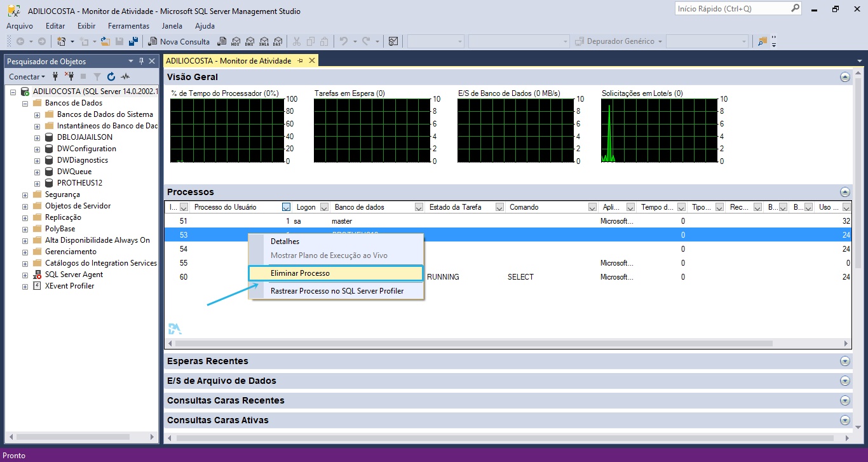Close the Pesquisador de Objetos panel
The height and width of the screenshot is (462, 868).
point(152,61)
